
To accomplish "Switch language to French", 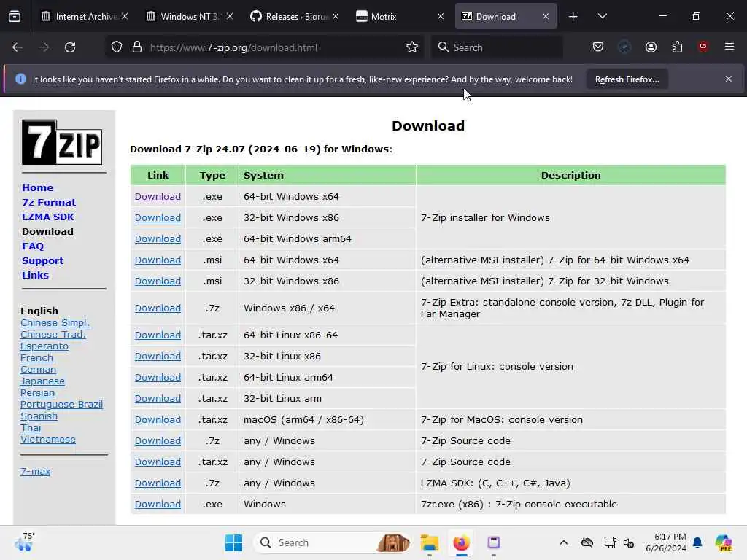I will 36,358.
